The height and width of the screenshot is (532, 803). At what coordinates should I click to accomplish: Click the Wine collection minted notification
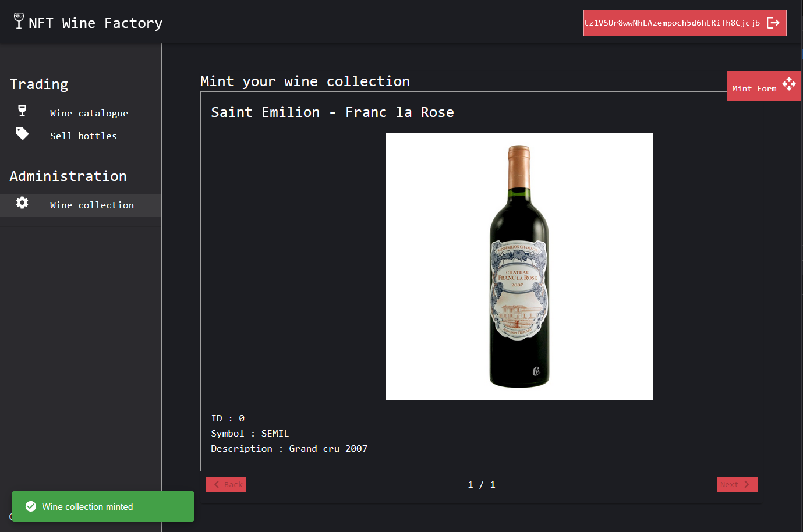coord(103,506)
